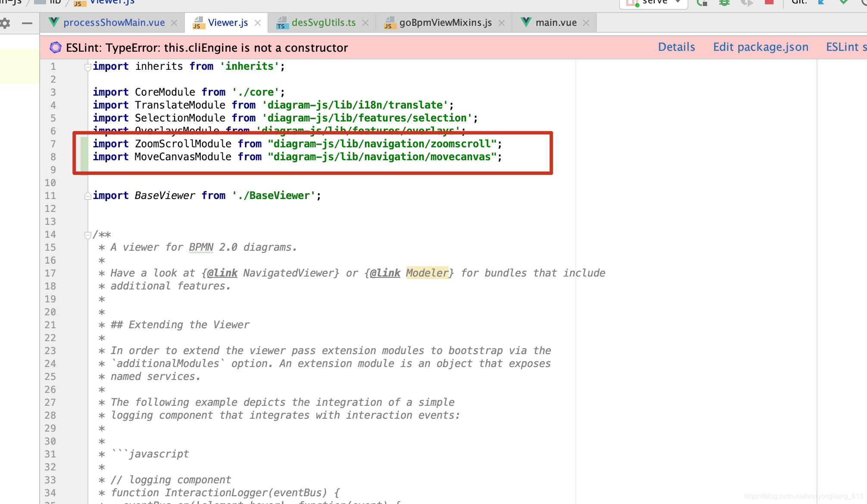Click the 'diagram-js/lib/i18n/translate' string

[x=356, y=105]
